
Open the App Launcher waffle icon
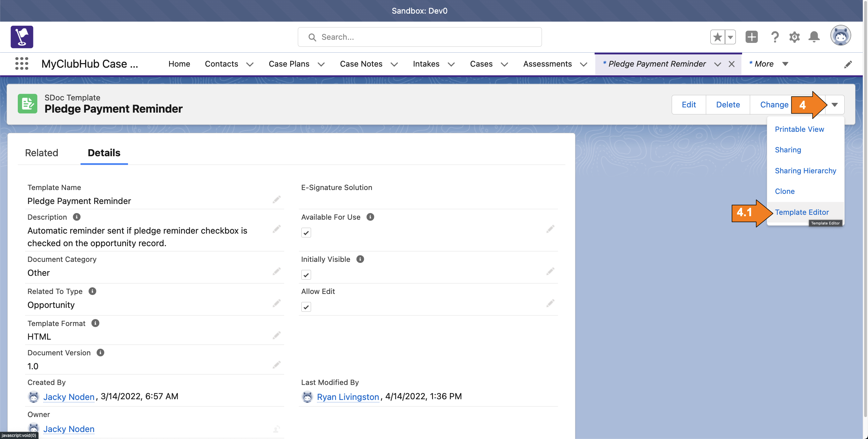tap(22, 63)
